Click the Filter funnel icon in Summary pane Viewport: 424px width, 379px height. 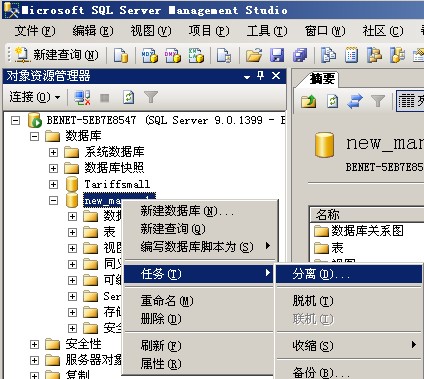click(378, 101)
